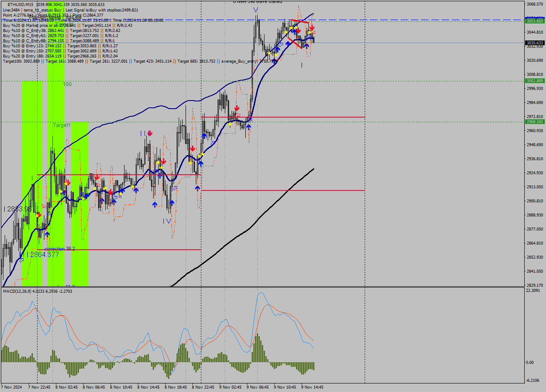Viewport: 546px width, 392px height.
Task: Click the green 2968.265 price tag
Action: pyautogui.click(x=534, y=121)
